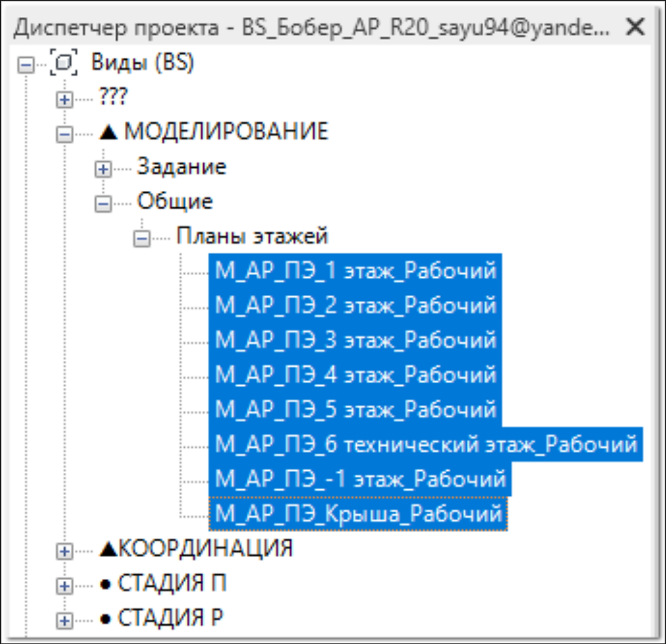Select view М_АР_ПЭ_2 этаж_Рабочий
Image resolution: width=666 pixels, height=644 pixels.
(x=355, y=306)
